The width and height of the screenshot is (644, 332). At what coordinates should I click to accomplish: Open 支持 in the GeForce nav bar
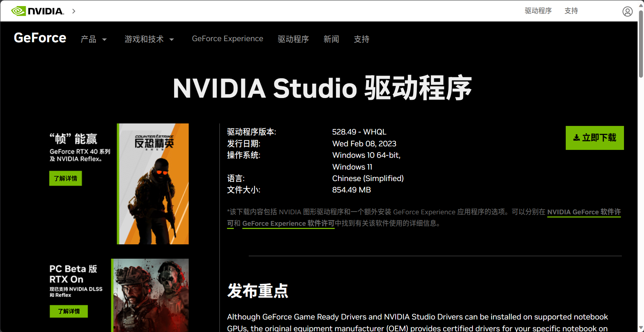point(362,39)
